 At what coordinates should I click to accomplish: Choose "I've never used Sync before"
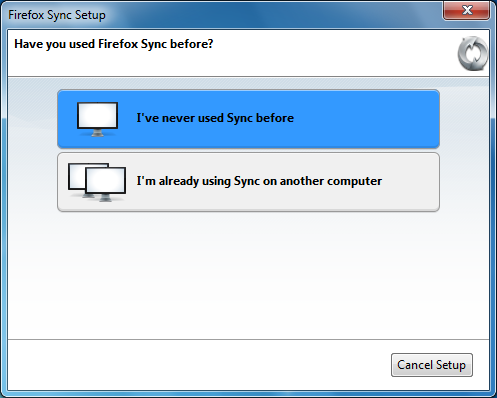(x=248, y=119)
